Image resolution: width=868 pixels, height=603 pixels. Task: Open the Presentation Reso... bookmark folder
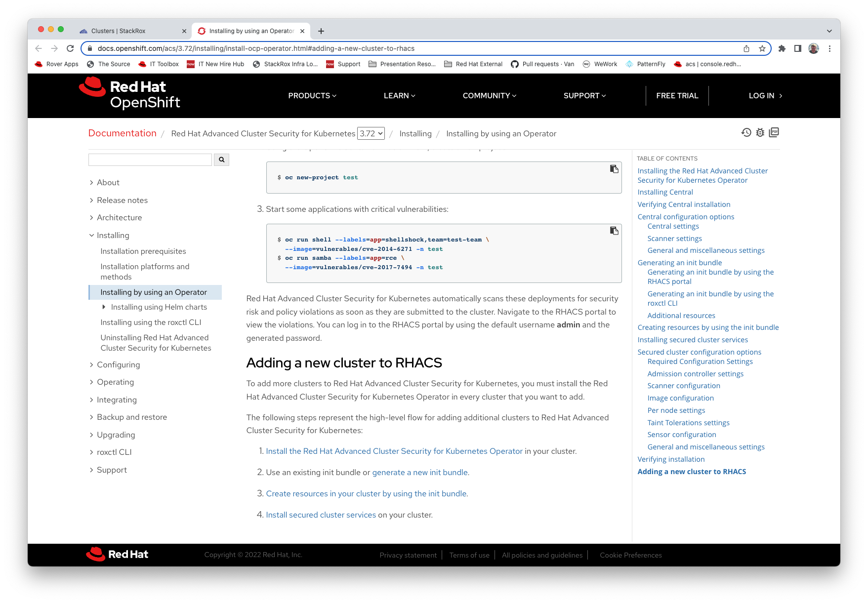(402, 64)
